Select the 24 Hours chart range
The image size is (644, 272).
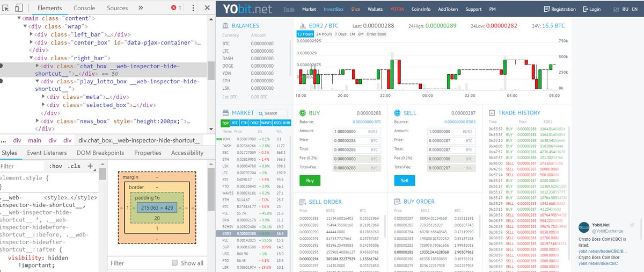pos(323,34)
